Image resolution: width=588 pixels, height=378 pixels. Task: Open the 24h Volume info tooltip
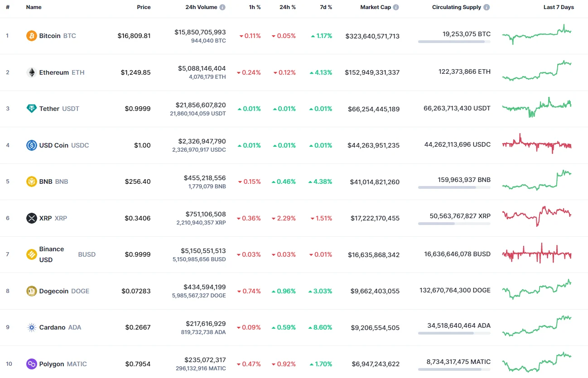pyautogui.click(x=222, y=7)
